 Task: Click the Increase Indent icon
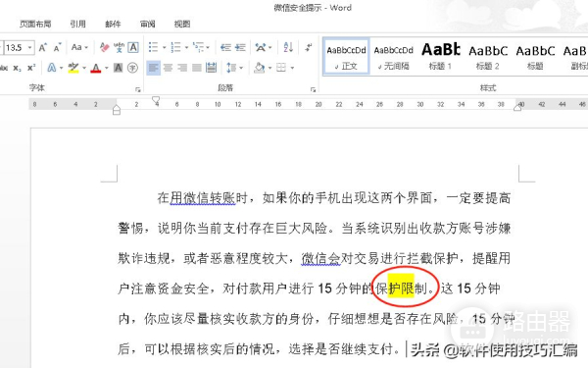click(x=240, y=47)
